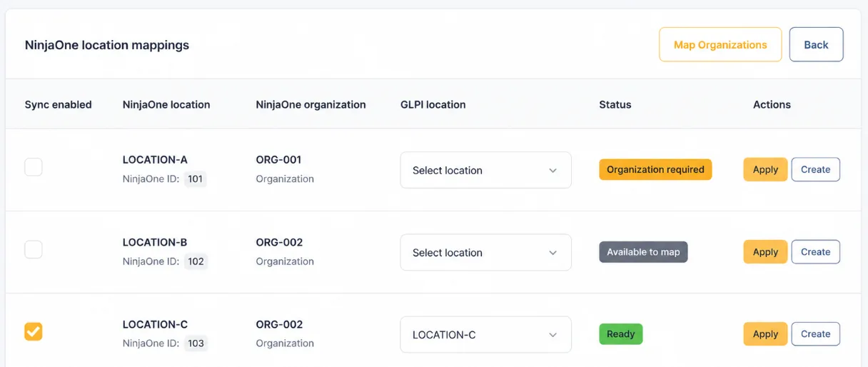Click ORG-002 in the LOCATION-B row

pyautogui.click(x=279, y=242)
